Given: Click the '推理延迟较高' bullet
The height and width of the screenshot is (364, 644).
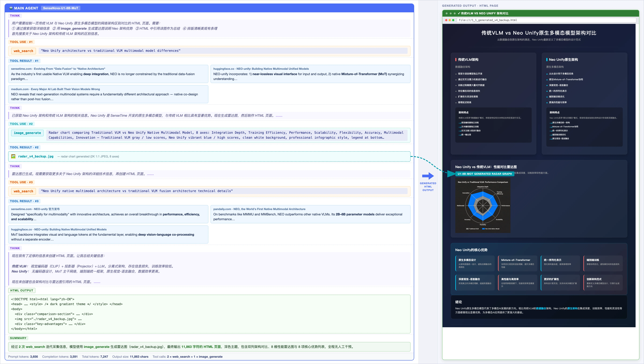Looking at the screenshot, I should [465, 102].
